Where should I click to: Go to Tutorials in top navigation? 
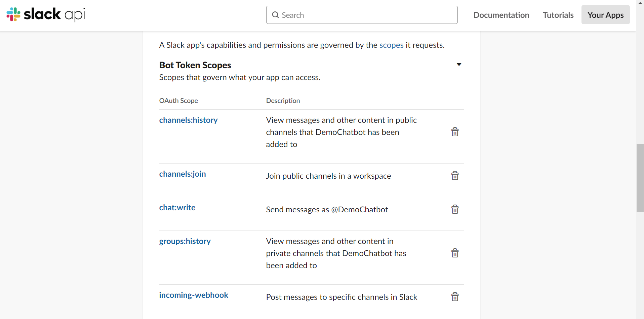(x=558, y=15)
